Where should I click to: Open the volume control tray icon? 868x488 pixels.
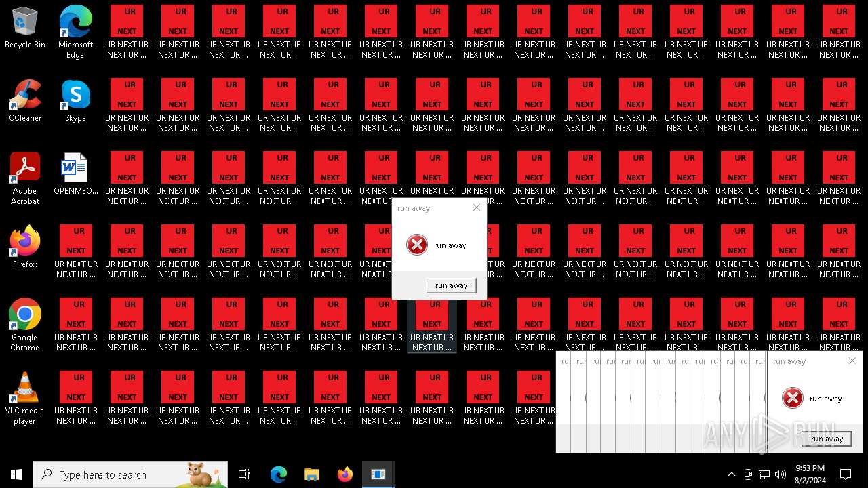pos(781,474)
